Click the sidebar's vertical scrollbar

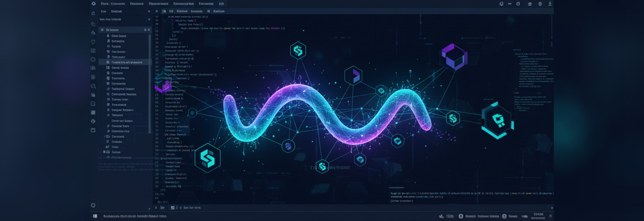[x=150, y=80]
